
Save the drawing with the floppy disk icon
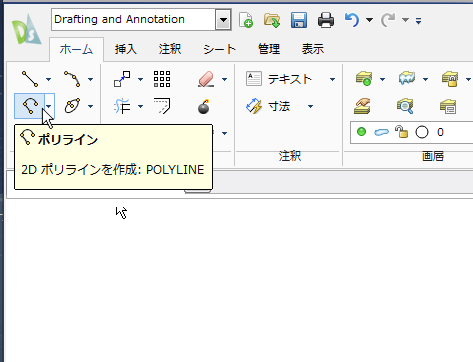click(x=299, y=20)
